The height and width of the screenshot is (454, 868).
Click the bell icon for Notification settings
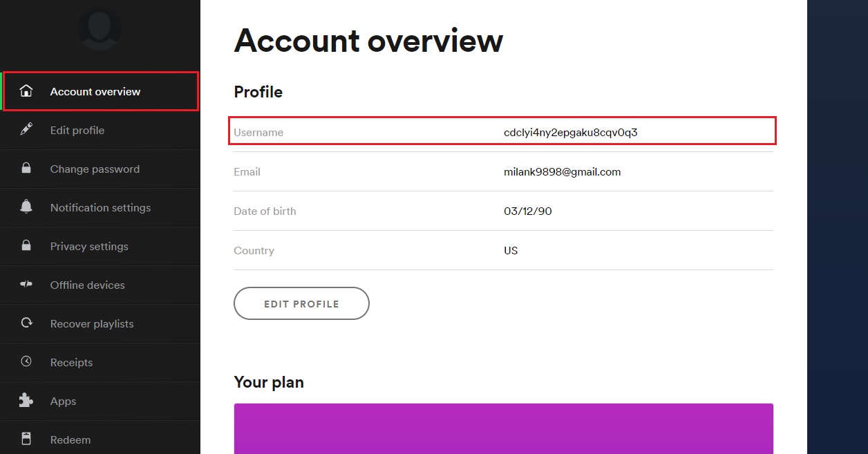point(26,207)
